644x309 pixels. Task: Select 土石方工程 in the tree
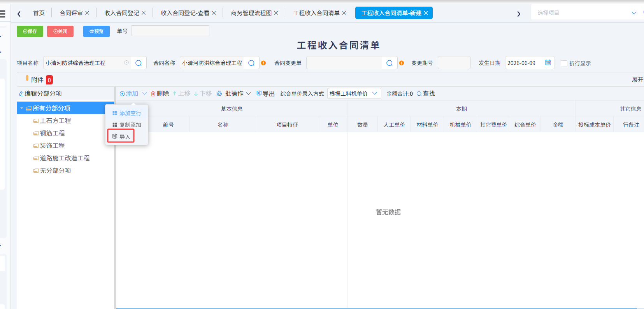[x=55, y=121]
